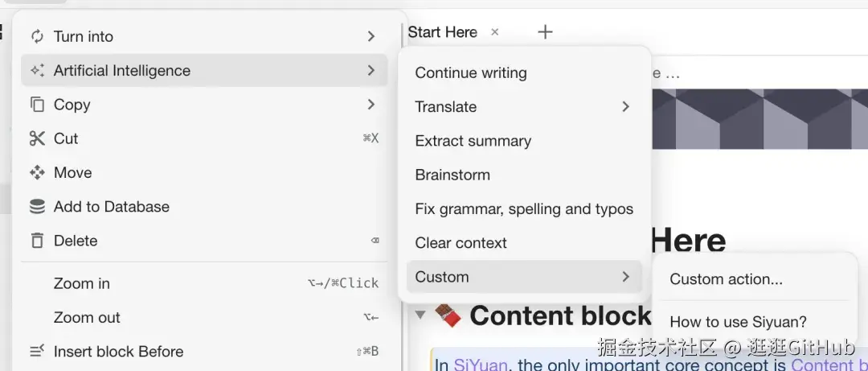Click the Turn into refresh icon
Image resolution: width=868 pixels, height=371 pixels.
pos(37,36)
